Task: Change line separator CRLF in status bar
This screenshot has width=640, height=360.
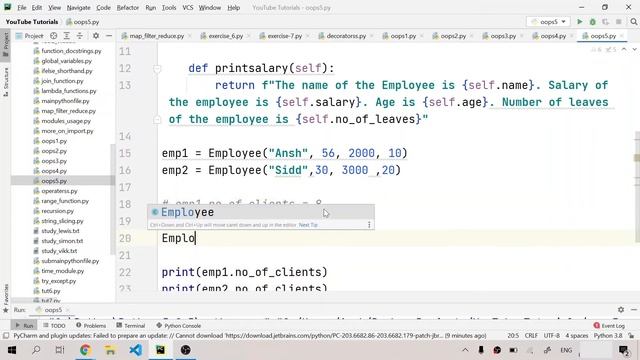Action: tap(531, 336)
